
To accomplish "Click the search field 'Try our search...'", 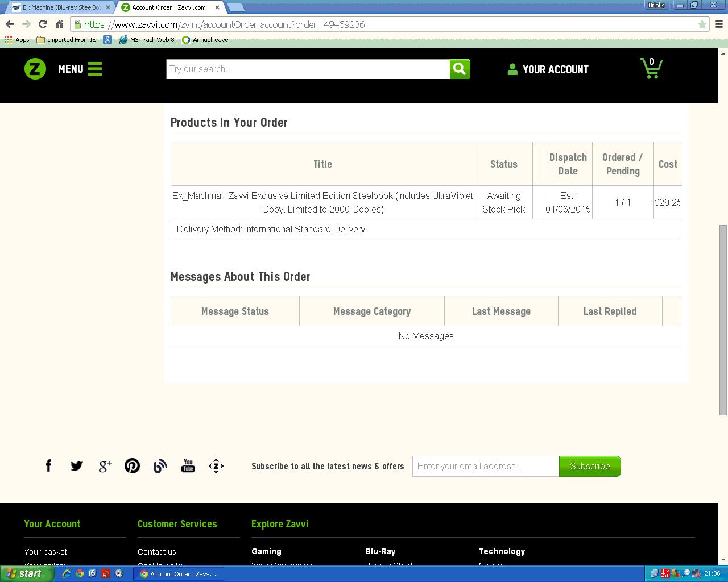I will 308,69.
